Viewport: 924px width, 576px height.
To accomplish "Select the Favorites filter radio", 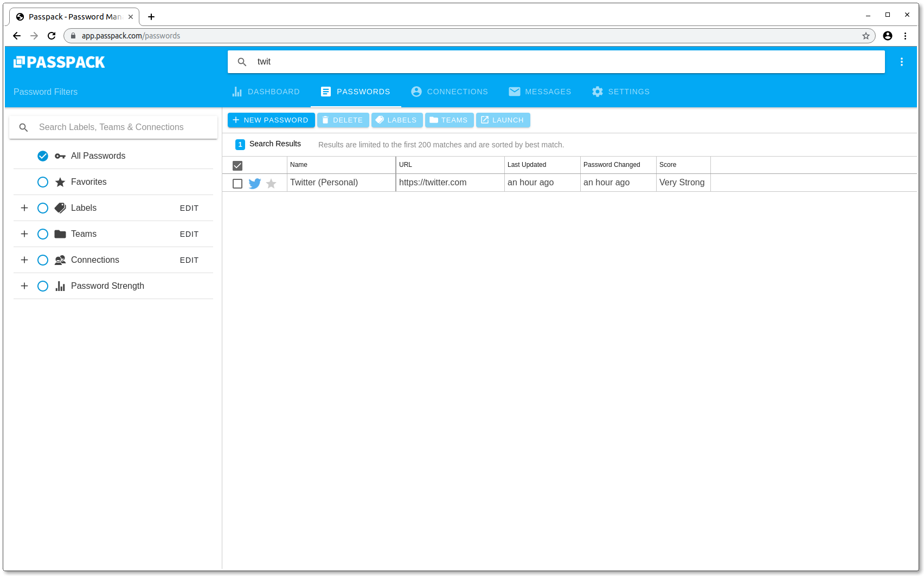I will (x=43, y=182).
